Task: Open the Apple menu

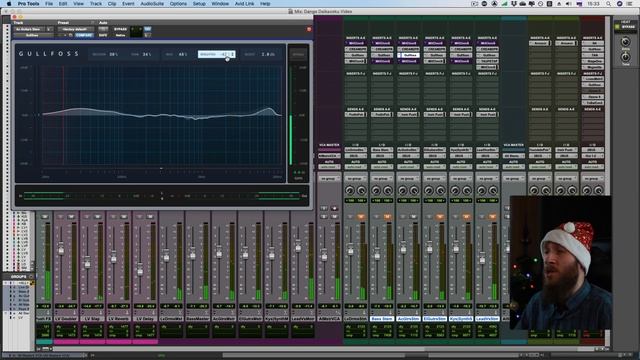Action: (9, 4)
